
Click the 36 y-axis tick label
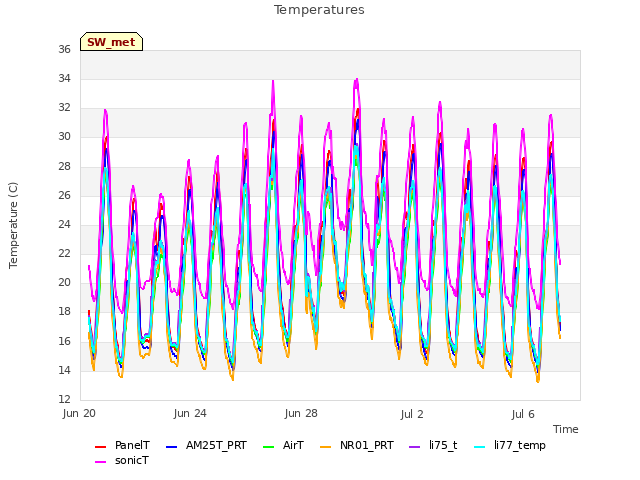[x=64, y=49]
